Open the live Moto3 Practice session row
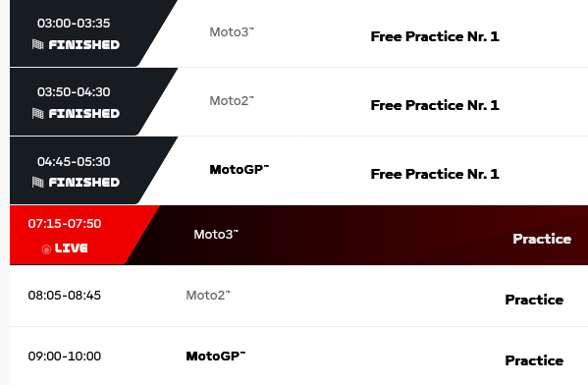 click(x=298, y=235)
